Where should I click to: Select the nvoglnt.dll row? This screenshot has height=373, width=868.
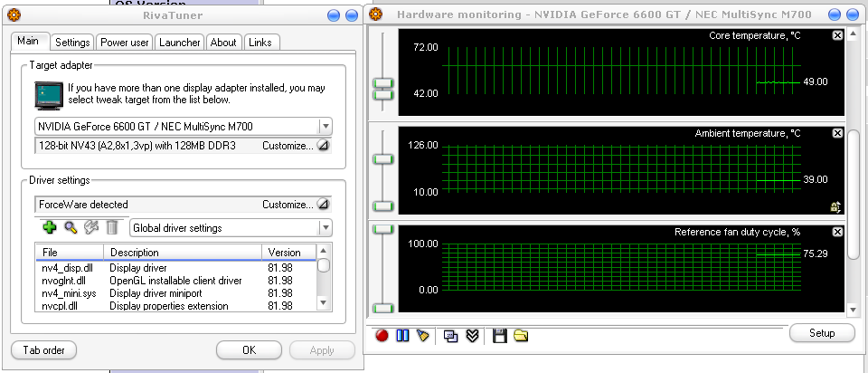coord(176,281)
